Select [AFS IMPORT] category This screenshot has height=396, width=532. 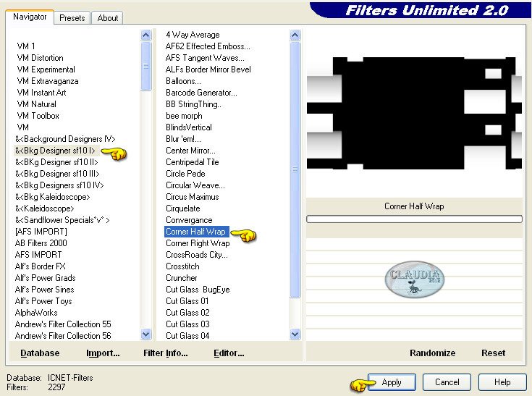click(41, 232)
